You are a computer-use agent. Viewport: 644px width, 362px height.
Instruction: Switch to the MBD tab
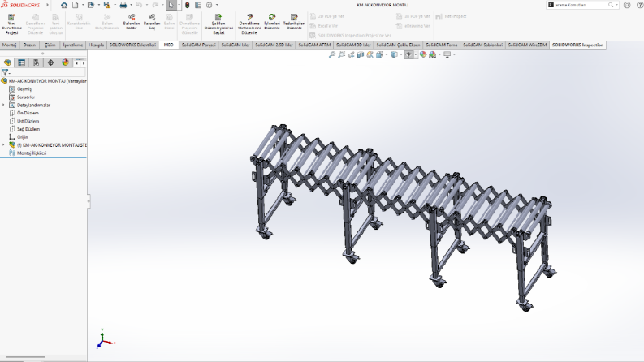pyautogui.click(x=168, y=45)
